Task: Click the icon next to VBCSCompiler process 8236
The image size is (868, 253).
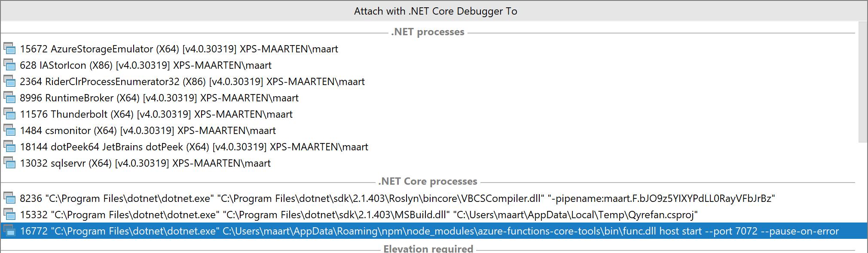Action: click(x=10, y=198)
